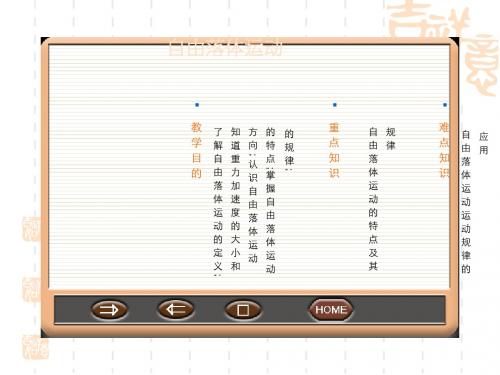The height and width of the screenshot is (375, 500).
Task: Go to the HOME button
Action: coord(331,310)
